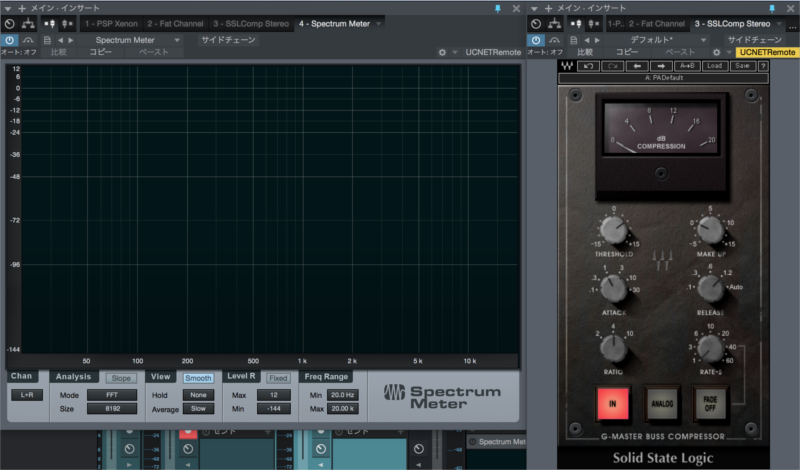Click the channel editor knob icon in SSLComp window
This screenshot has width=800, height=470.
pyautogui.click(x=536, y=23)
